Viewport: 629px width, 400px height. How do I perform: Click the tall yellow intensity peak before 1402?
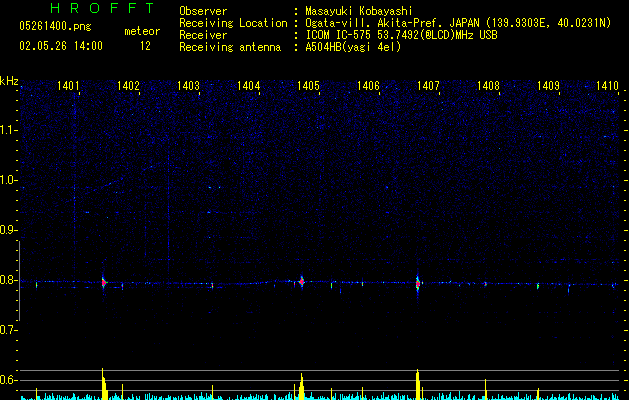click(104, 384)
